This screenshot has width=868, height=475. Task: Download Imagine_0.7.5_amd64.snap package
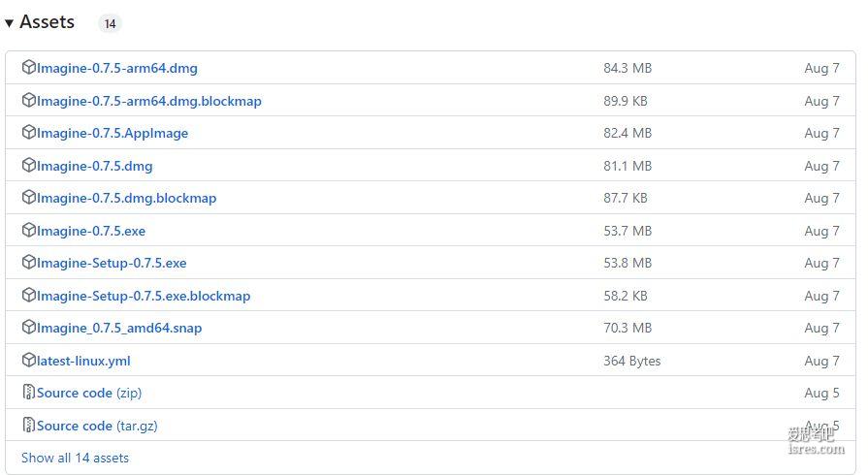pos(119,328)
